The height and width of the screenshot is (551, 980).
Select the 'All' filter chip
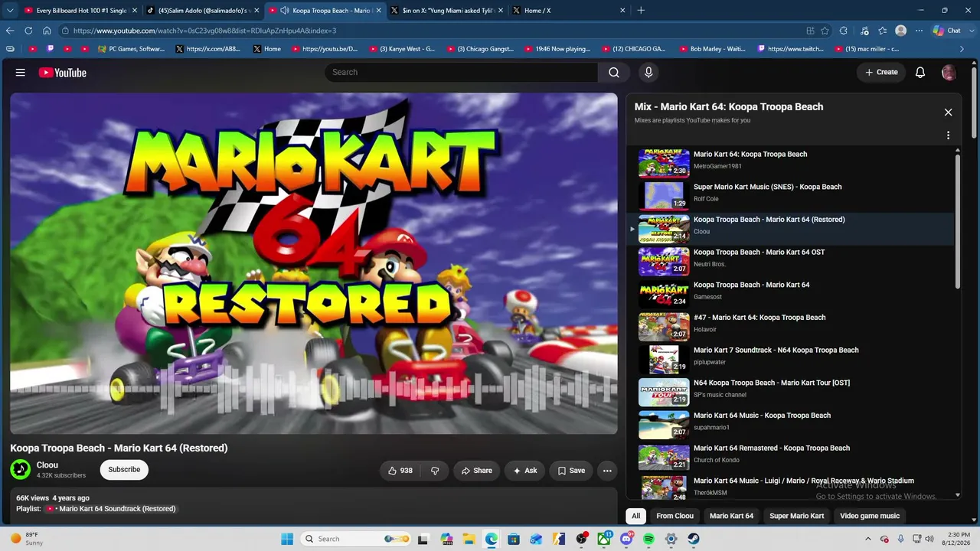(635, 516)
